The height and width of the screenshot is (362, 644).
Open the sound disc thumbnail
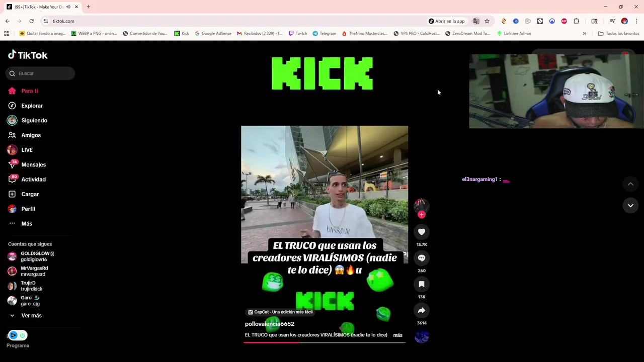(x=422, y=337)
